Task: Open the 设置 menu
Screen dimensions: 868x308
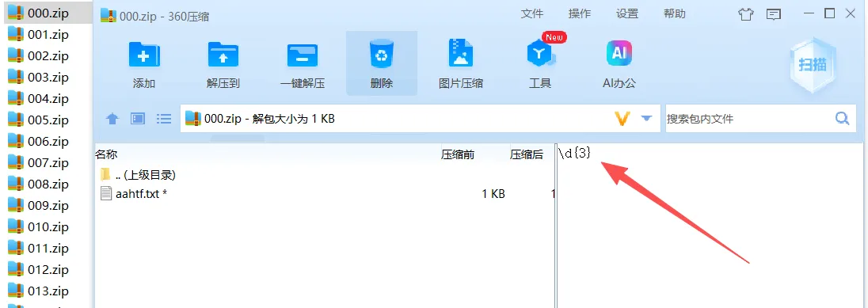Action: pyautogui.click(x=627, y=14)
